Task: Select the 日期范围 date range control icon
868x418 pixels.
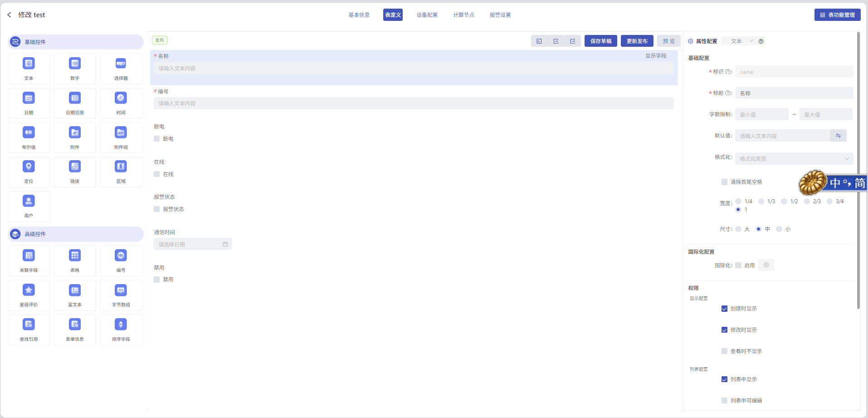Action: (75, 98)
